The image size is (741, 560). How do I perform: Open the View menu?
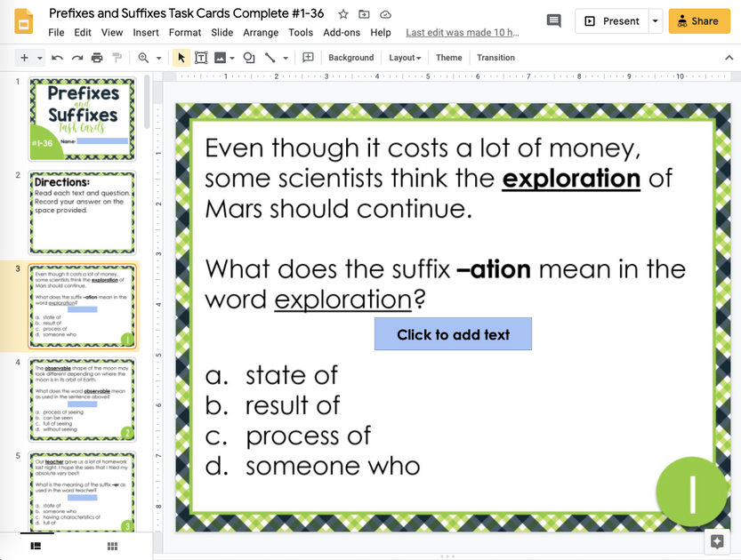(112, 33)
